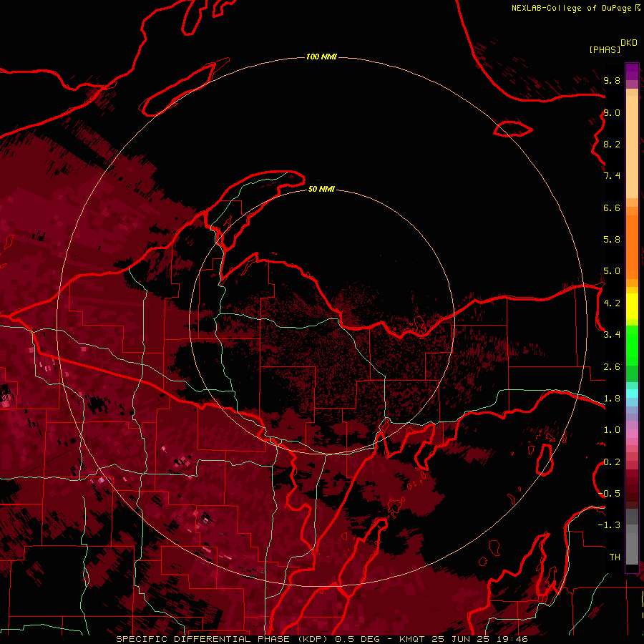This screenshot has height=644, width=644.
Task: Pick the yellow color bar segment
Action: (x=632, y=306)
